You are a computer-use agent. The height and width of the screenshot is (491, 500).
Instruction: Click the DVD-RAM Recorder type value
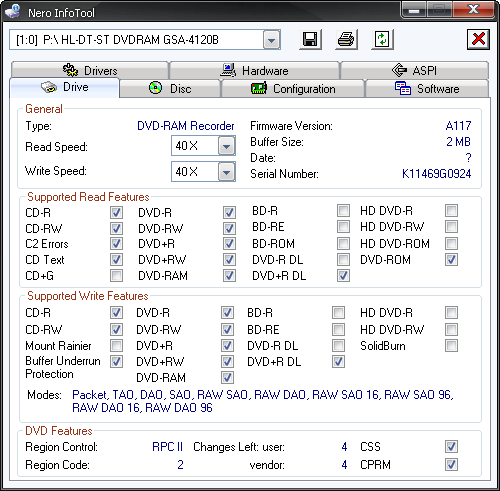186,126
